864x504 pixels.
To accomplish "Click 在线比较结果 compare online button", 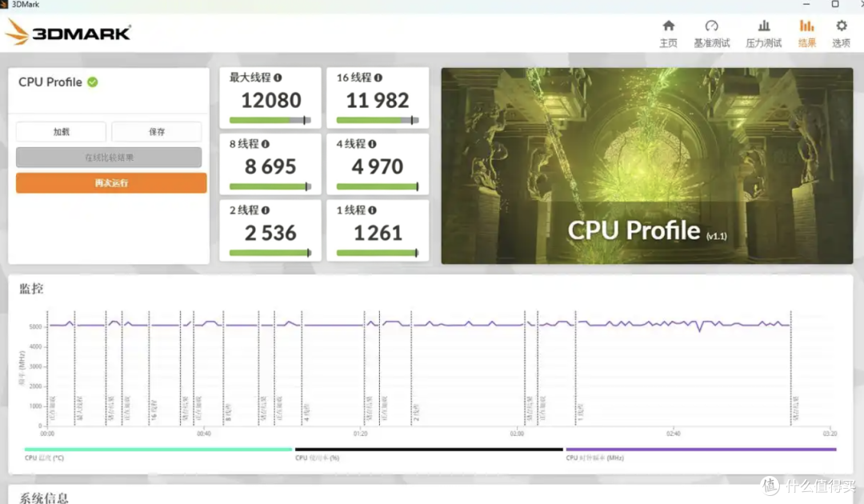I will point(109,158).
